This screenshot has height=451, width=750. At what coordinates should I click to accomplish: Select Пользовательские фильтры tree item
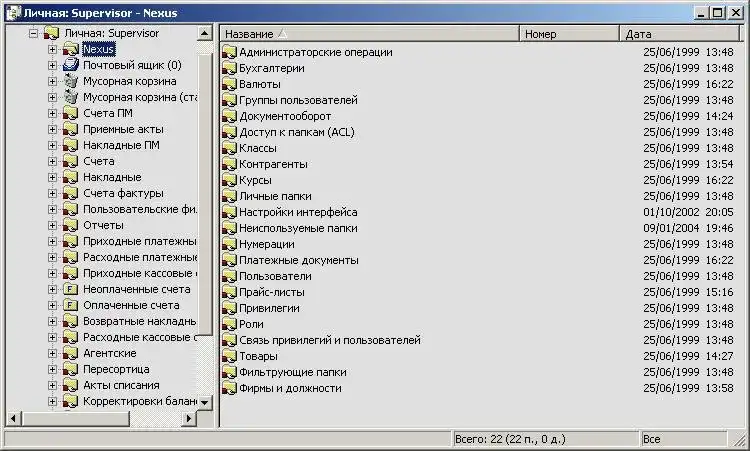140,209
